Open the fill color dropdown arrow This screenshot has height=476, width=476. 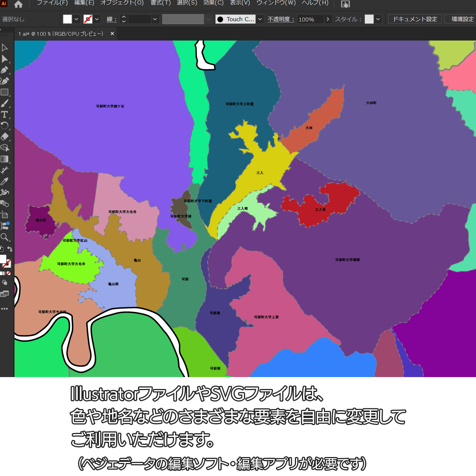(x=77, y=19)
